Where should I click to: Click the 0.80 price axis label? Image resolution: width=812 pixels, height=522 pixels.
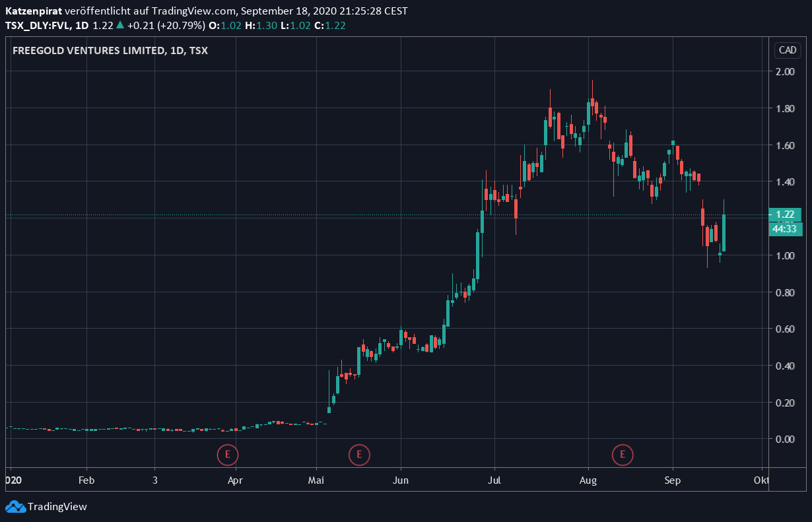785,292
